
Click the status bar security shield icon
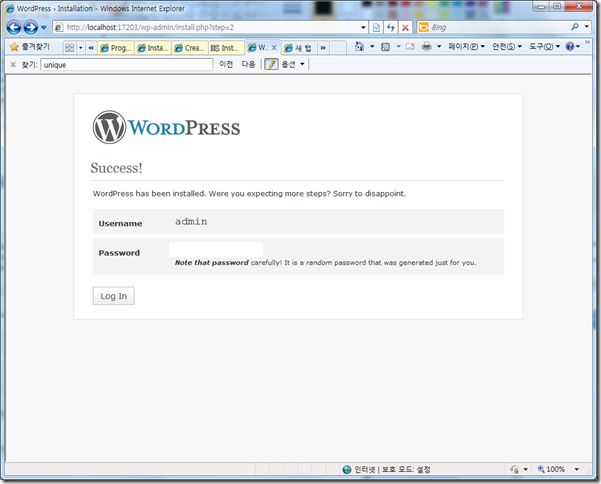(x=514, y=469)
